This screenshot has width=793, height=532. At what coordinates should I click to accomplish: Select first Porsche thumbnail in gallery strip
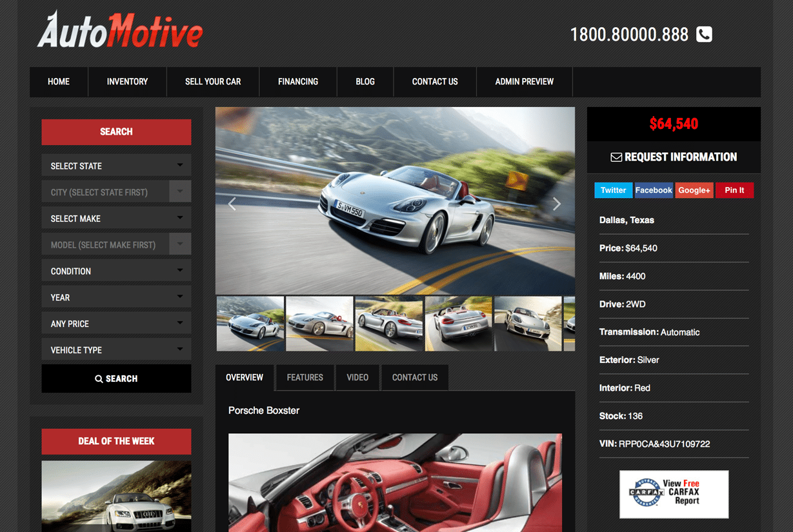pos(250,324)
